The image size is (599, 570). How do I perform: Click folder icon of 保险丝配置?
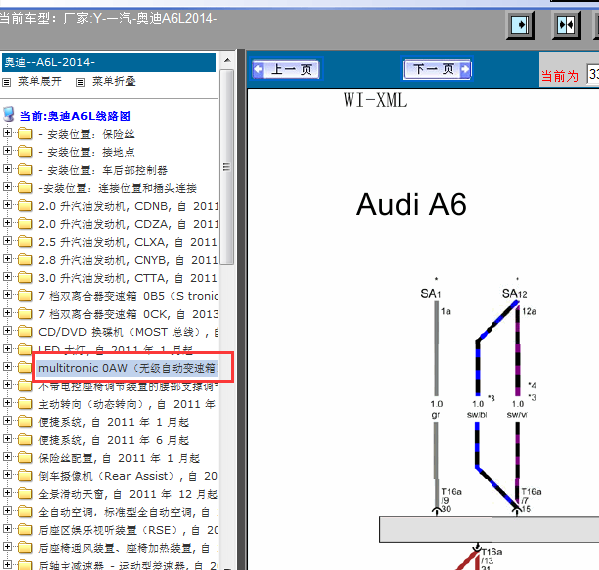tap(25, 457)
